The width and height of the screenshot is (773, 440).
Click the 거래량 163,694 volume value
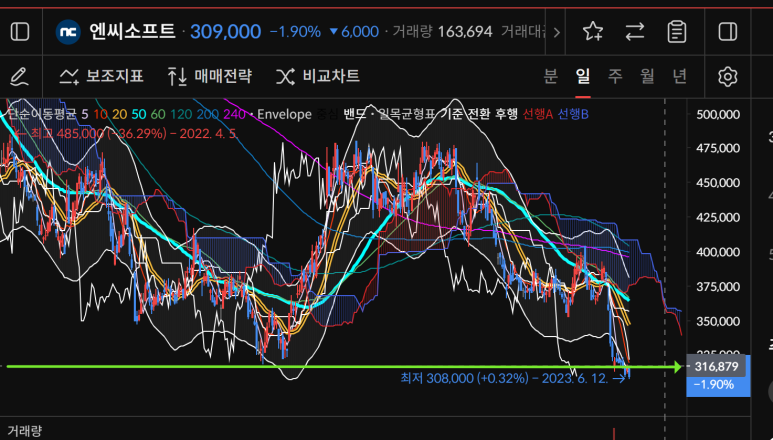442,32
